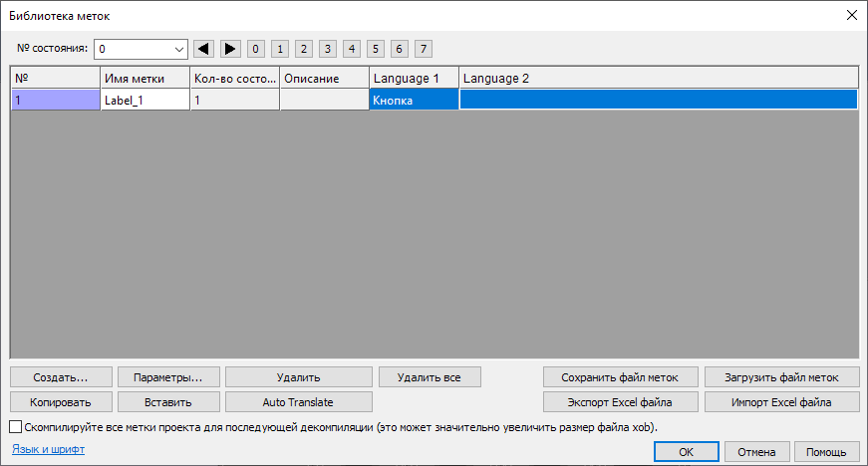Click Загрузить файл меток button
Screen dimensions: 868x466
[x=781, y=377]
